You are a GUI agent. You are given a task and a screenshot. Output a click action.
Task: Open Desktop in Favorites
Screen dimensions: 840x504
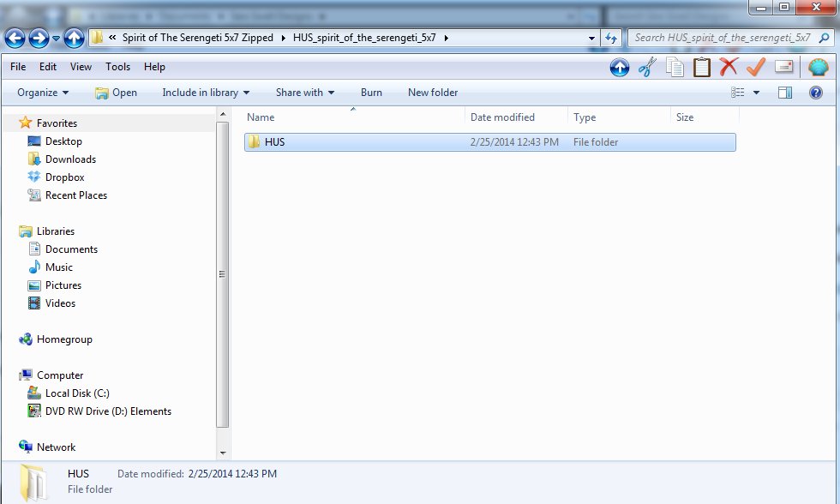click(x=63, y=141)
